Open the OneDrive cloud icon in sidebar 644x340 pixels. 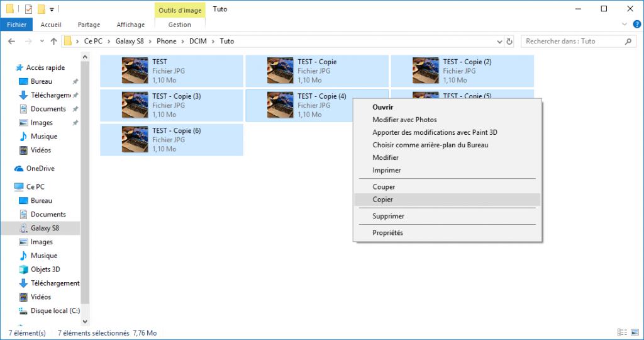(19, 169)
